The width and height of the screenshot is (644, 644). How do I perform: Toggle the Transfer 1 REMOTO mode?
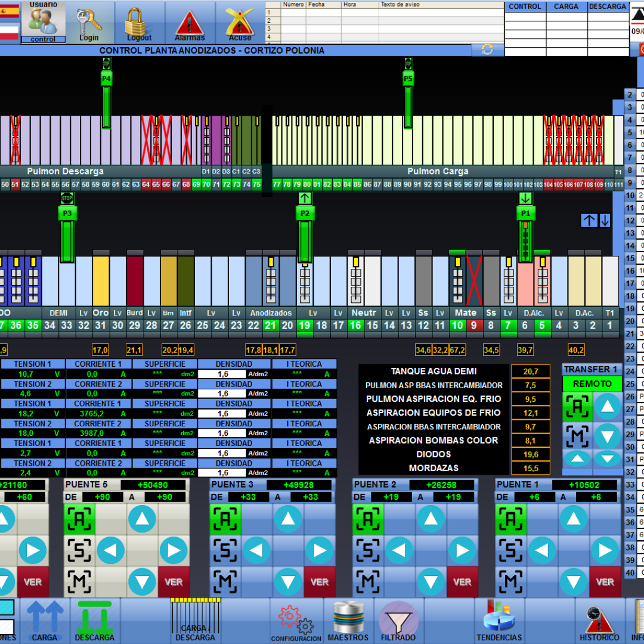(592, 385)
